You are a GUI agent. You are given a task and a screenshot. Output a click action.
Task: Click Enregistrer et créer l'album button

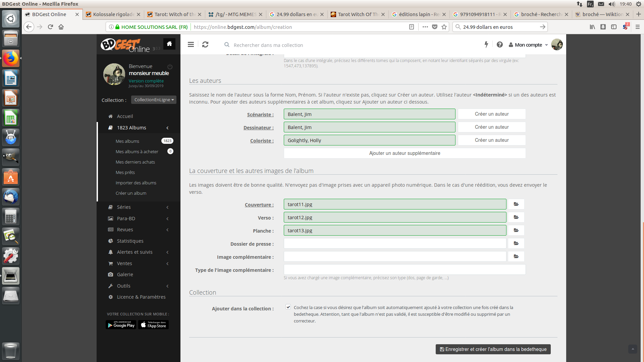(493, 349)
